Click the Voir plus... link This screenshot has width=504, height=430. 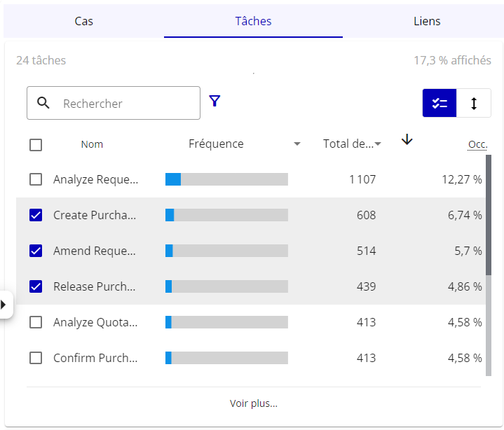(x=253, y=403)
